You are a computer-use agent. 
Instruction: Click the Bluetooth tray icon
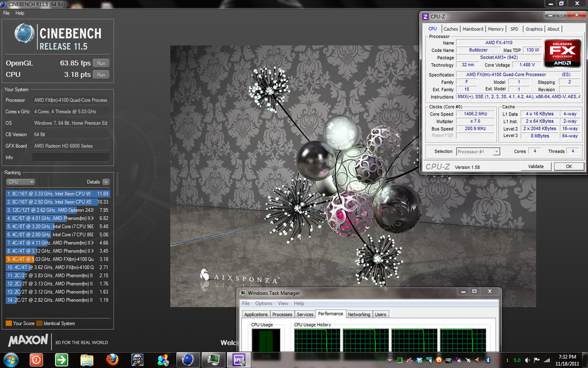(487, 360)
